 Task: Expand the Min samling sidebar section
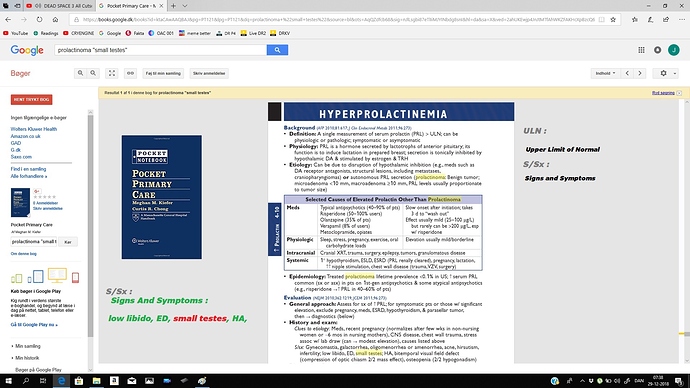(27, 346)
